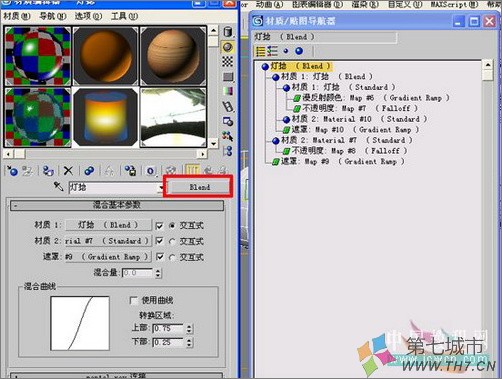Adjust the 混合量 spinner arrows
The height and width of the screenshot is (379, 502).
pyautogui.click(x=158, y=273)
